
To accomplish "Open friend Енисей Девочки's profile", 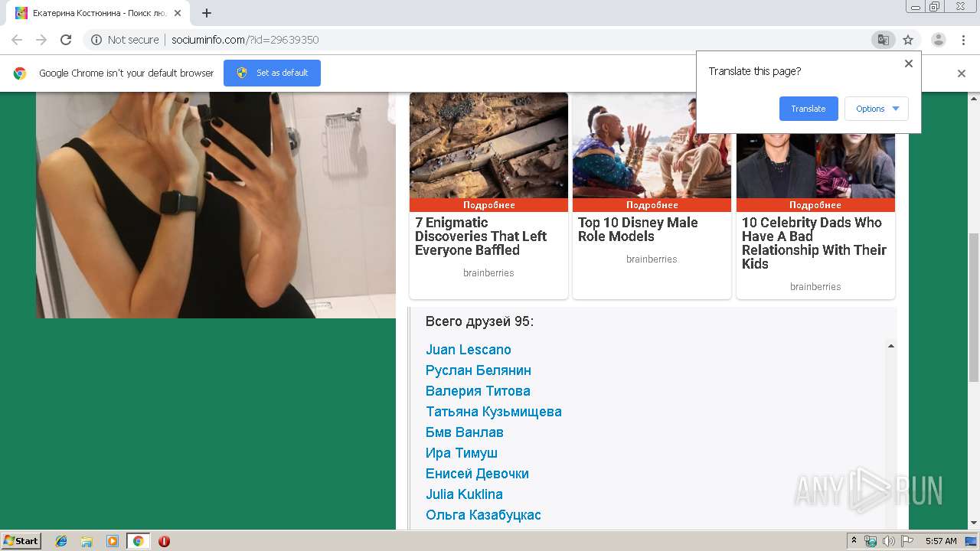I will tap(477, 474).
